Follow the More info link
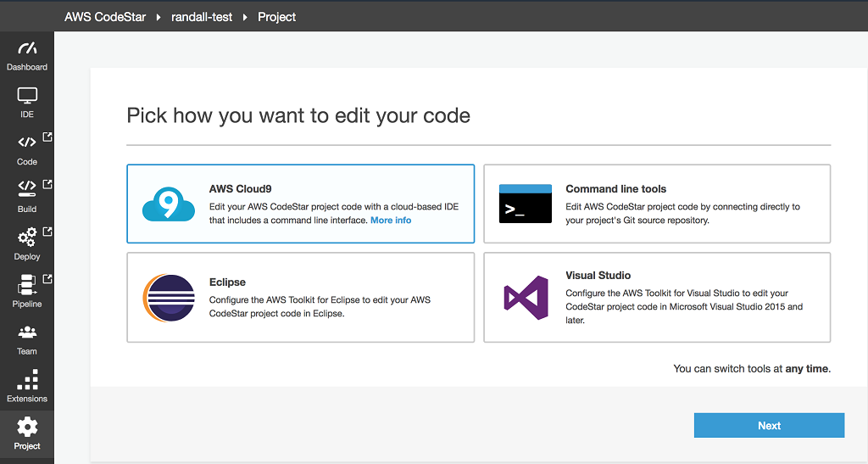This screenshot has width=868, height=464. (x=391, y=221)
